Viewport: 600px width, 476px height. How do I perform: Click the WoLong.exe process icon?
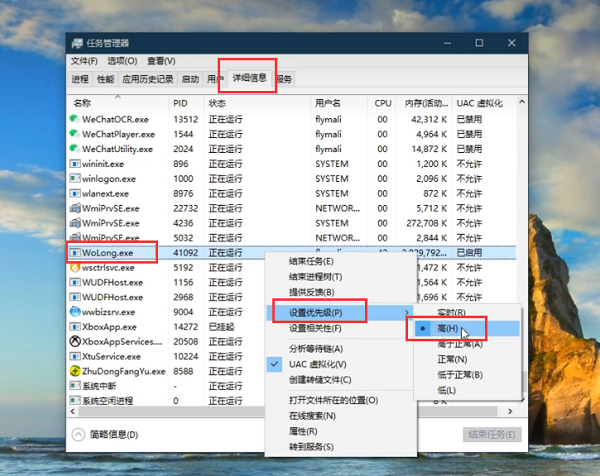(75, 253)
